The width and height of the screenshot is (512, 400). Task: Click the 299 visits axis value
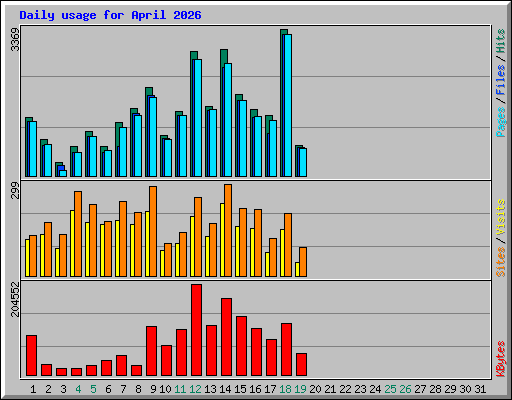pyautogui.click(x=15, y=190)
